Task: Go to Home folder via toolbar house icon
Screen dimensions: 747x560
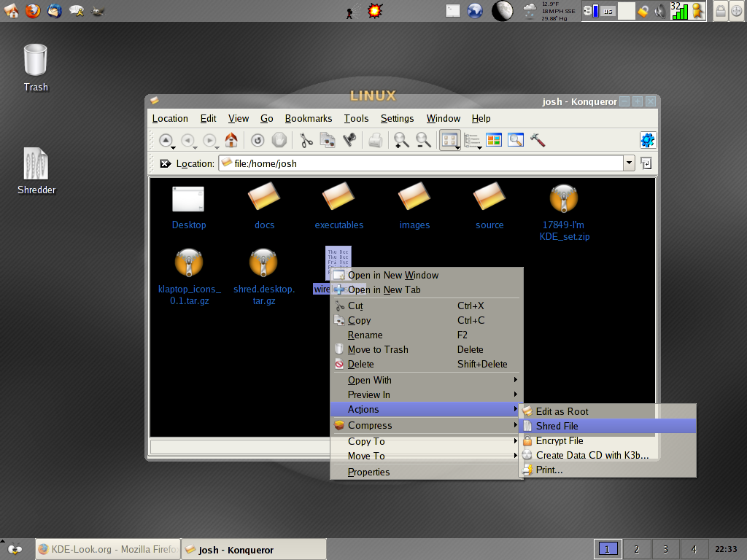Action: [231, 140]
